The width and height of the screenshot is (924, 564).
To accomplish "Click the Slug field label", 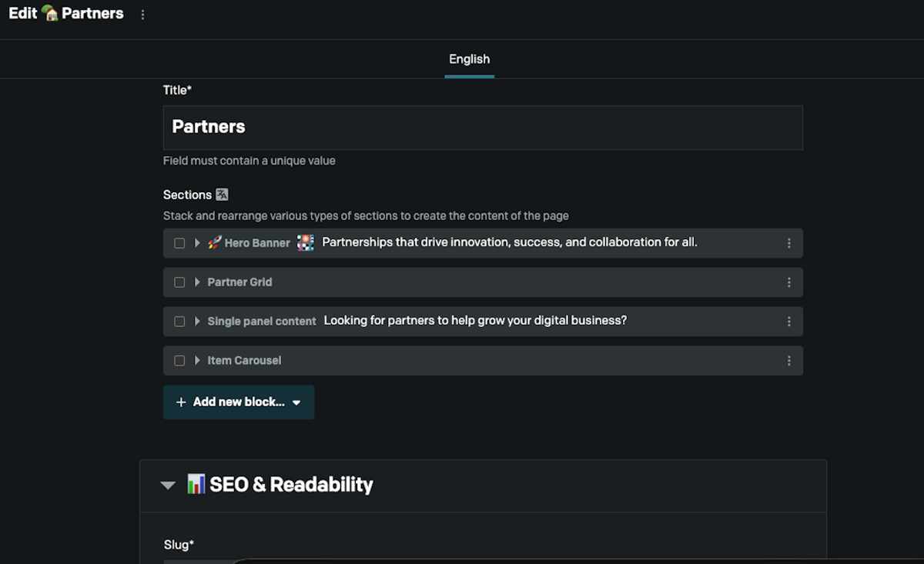I will pos(179,545).
